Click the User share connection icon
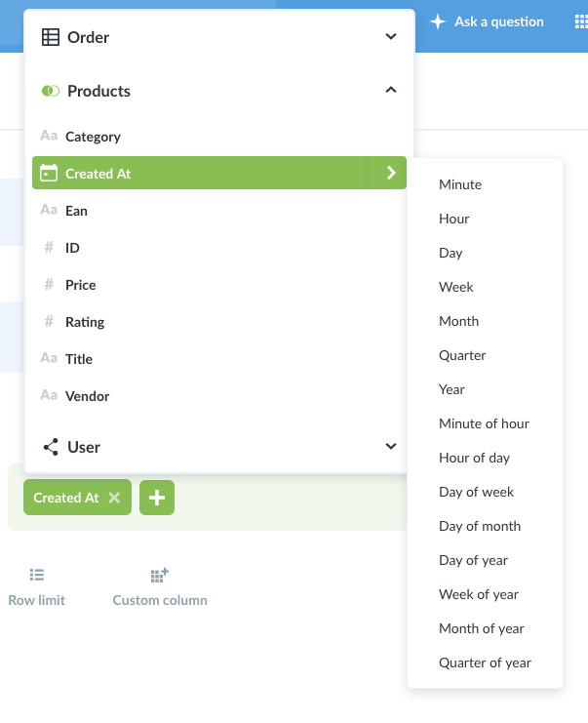588x723 pixels. [x=51, y=447]
